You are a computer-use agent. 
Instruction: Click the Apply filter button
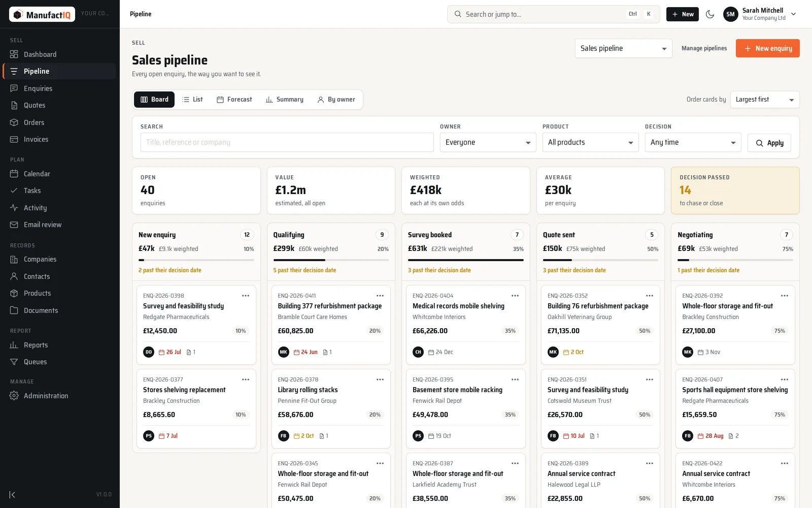(769, 143)
